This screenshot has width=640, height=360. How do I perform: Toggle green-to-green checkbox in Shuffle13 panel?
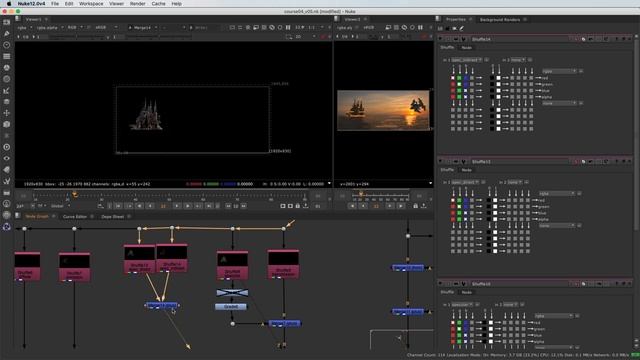(459, 207)
